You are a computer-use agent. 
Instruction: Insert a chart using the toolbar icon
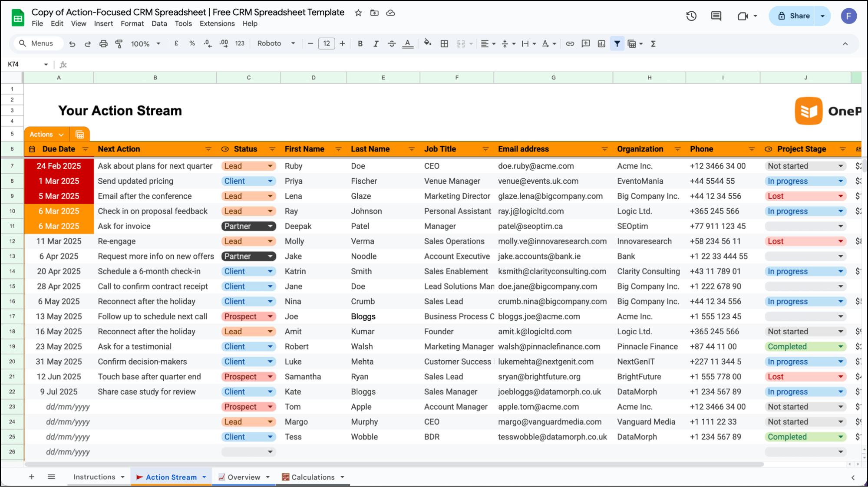coord(601,43)
